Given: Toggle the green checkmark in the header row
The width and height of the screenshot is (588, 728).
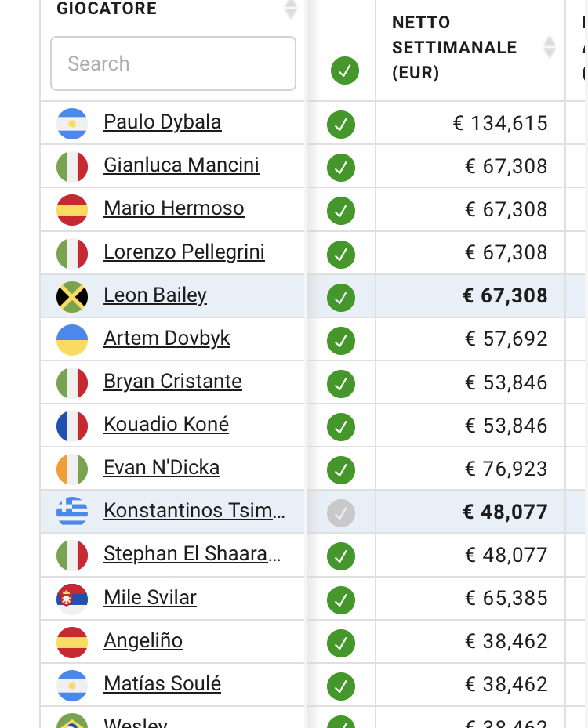Looking at the screenshot, I should [x=345, y=71].
